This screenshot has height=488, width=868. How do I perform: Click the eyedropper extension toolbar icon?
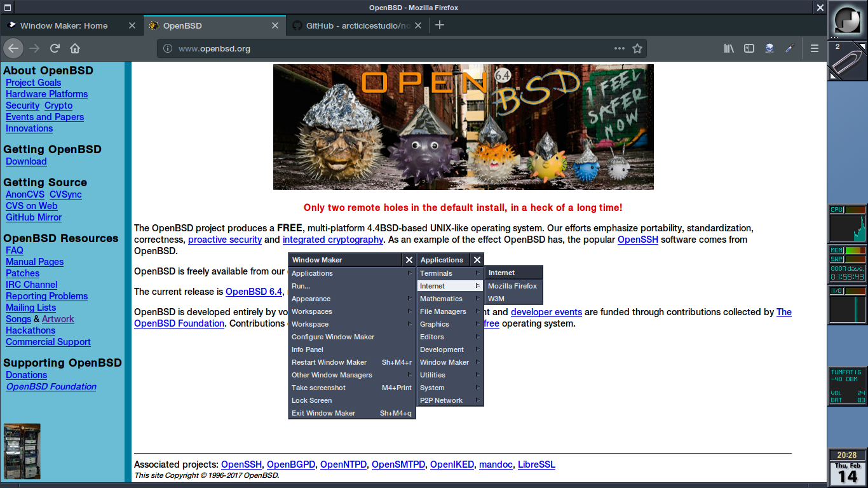(x=790, y=48)
